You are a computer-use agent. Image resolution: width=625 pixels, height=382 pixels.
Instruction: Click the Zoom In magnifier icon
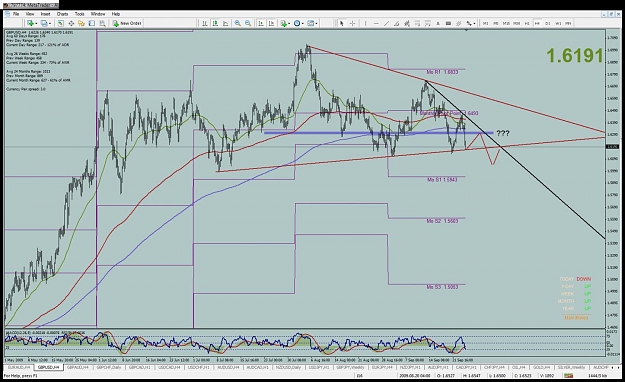point(238,24)
